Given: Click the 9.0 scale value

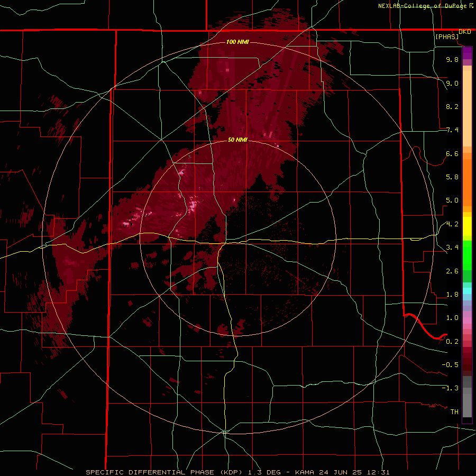Looking at the screenshot, I should (452, 83).
